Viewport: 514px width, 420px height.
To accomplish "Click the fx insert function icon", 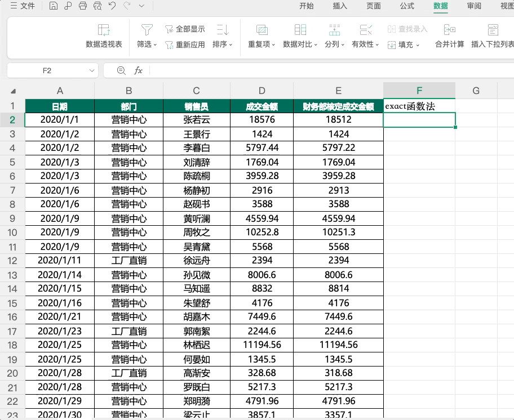I will [x=138, y=71].
